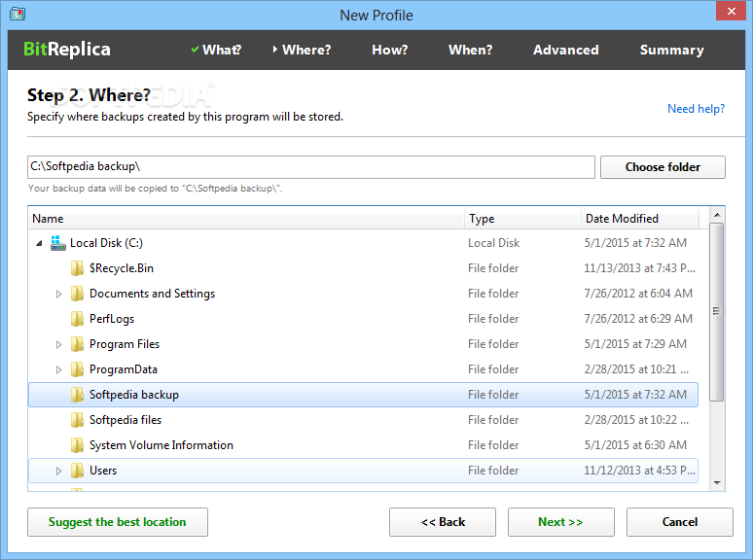Screen dimensions: 753x560
Task: Click the Local Disk (C:) drive icon
Action: 58,243
